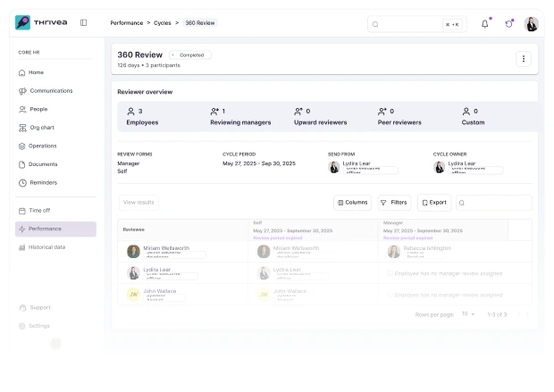Open the notifications bell
This screenshot has width=554, height=392.
point(485,23)
